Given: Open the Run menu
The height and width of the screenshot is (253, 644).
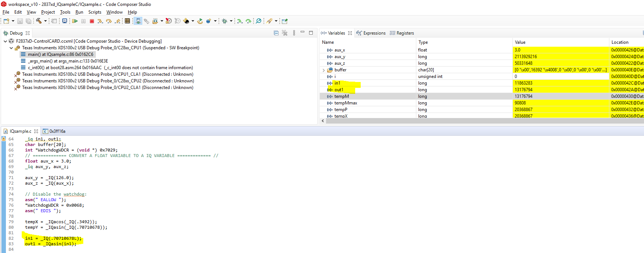Looking at the screenshot, I should (79, 12).
